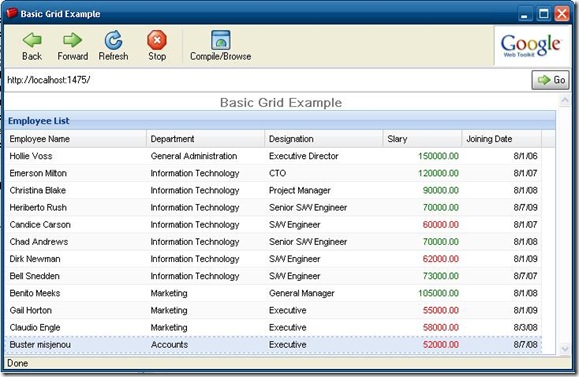
Task: Close the Basic Grid Example window
Action: (x=562, y=14)
